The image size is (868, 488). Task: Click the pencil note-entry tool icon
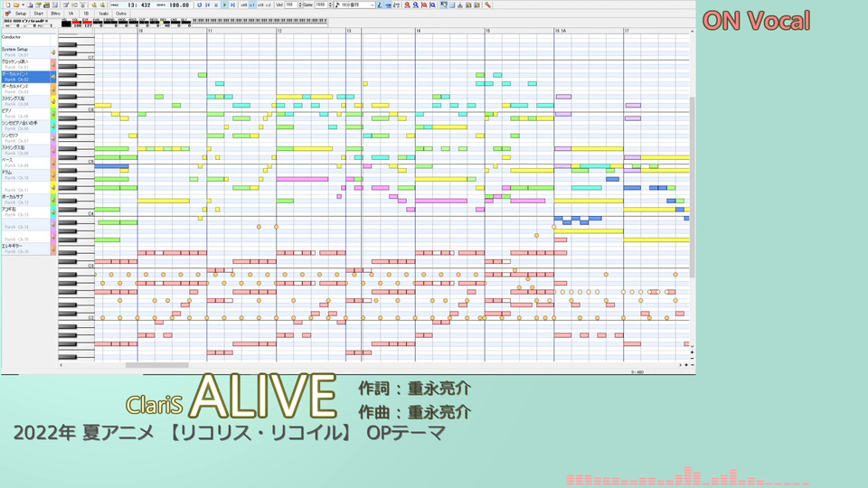(x=380, y=5)
